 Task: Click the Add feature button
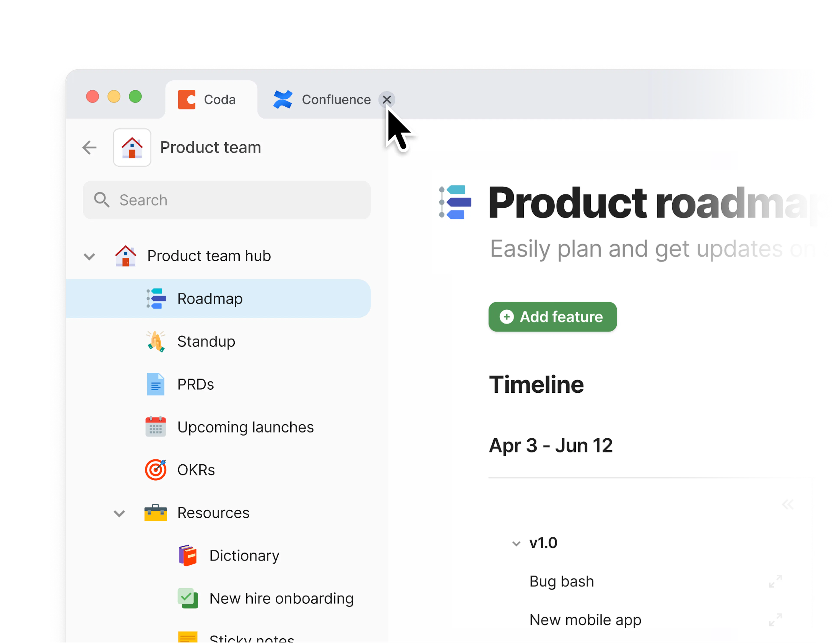tap(552, 317)
